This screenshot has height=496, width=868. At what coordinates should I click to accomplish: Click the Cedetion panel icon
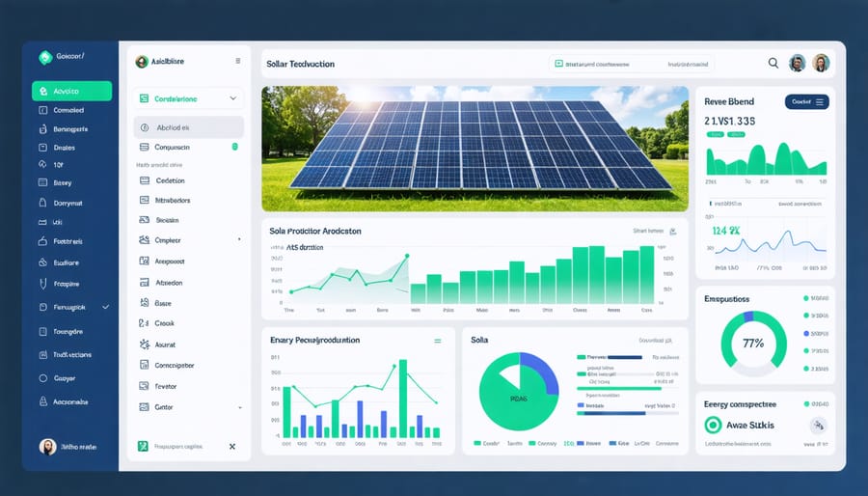click(x=145, y=180)
